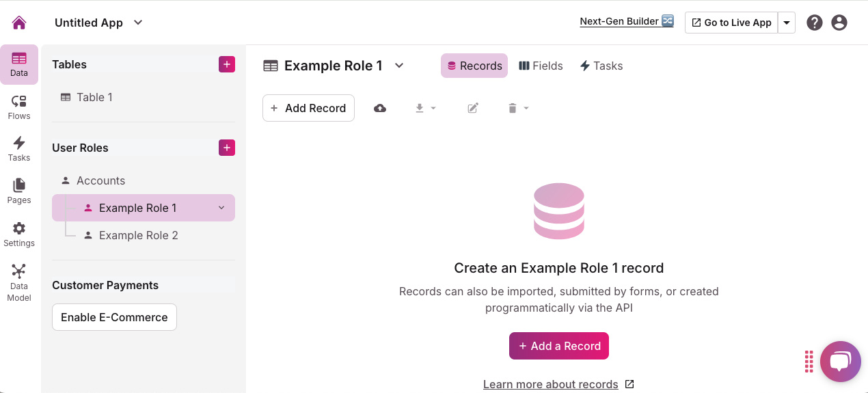The height and width of the screenshot is (393, 868).
Task: Click the cloud upload import icon
Action: [x=380, y=108]
